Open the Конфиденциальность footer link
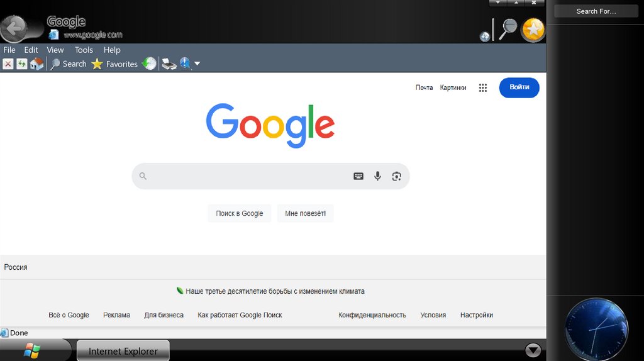This screenshot has width=644, height=361. (x=372, y=315)
